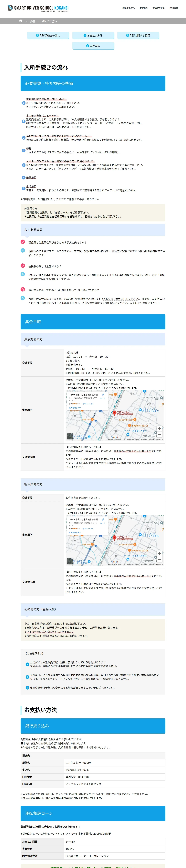The width and height of the screenshot is (186, 868).
Task: Select account holder アップルライセンス予約センター
Action: [115, 784]
